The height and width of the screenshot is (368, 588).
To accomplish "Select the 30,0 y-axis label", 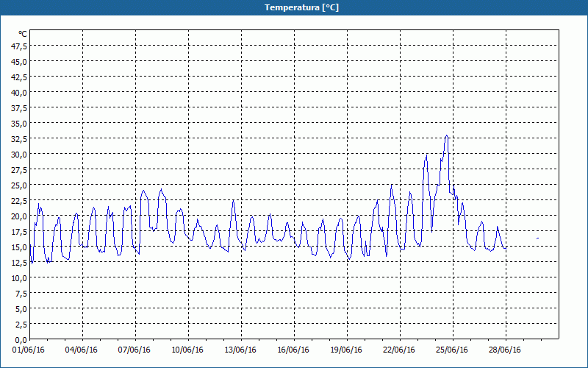I will 19,155.
